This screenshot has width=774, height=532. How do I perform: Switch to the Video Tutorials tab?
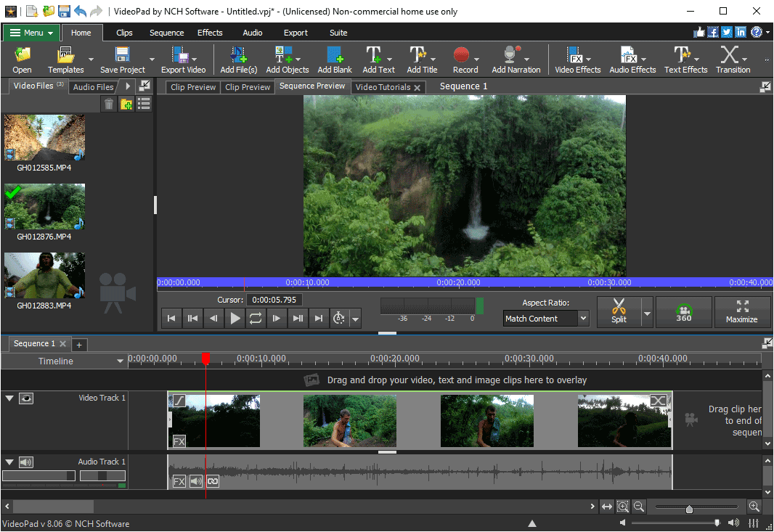pyautogui.click(x=383, y=87)
